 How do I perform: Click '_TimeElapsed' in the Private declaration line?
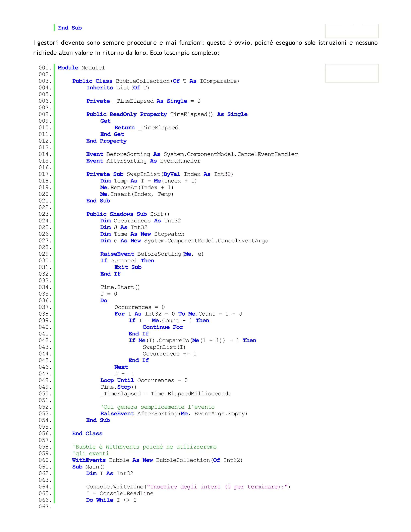coord(133,101)
